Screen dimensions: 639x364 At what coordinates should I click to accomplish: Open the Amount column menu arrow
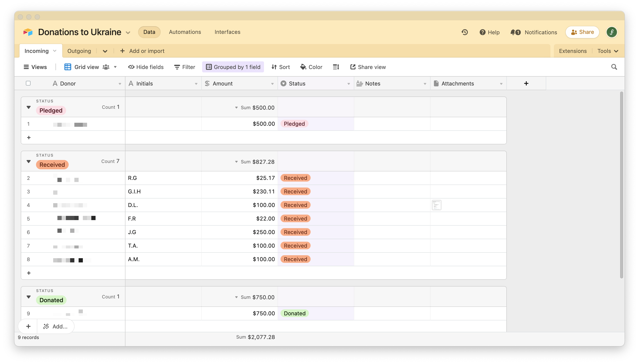pyautogui.click(x=272, y=84)
